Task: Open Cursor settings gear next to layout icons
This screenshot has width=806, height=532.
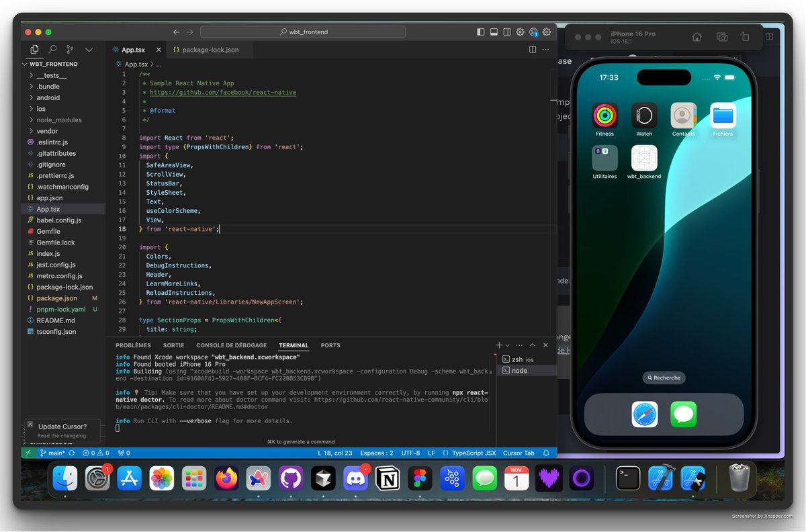Action: (x=520, y=32)
